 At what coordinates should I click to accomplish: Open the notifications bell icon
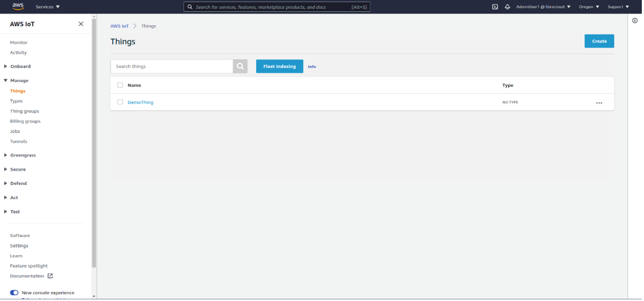tap(507, 7)
